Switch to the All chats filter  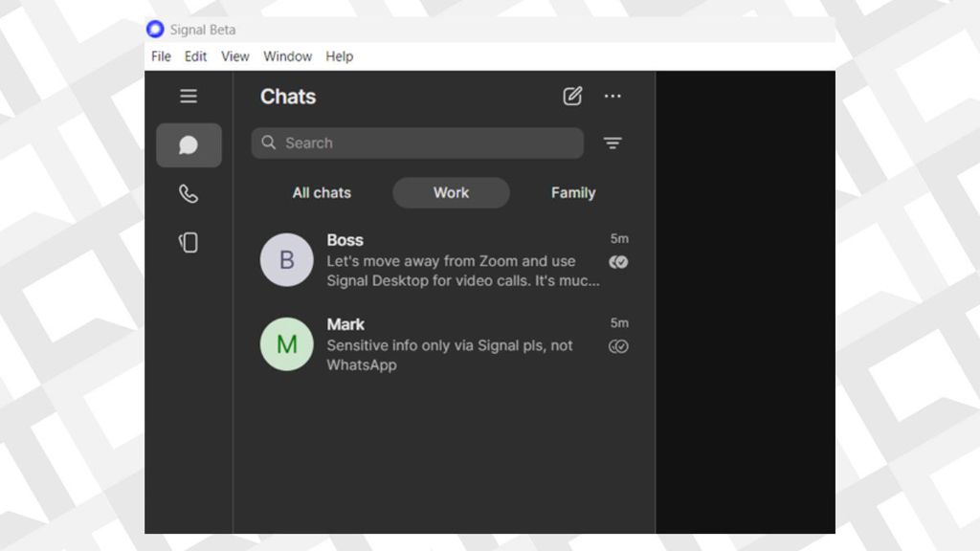pos(322,192)
